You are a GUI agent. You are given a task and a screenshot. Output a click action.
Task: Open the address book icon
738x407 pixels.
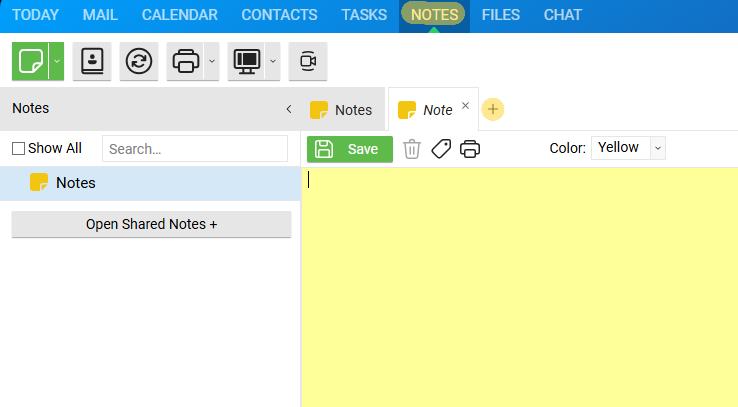pyautogui.click(x=92, y=61)
